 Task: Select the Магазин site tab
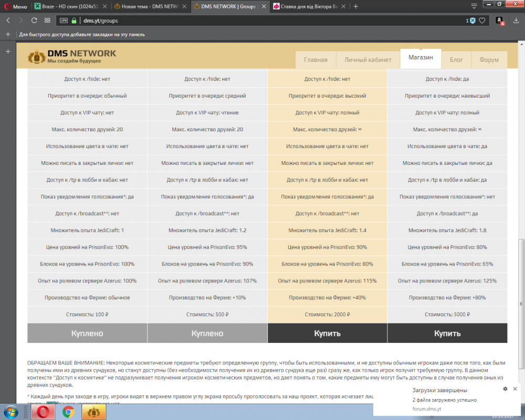click(421, 58)
